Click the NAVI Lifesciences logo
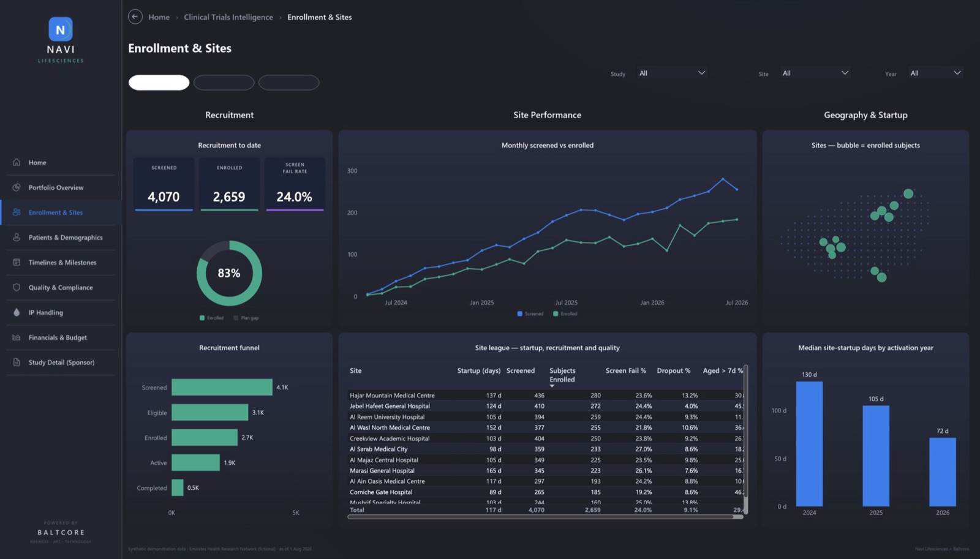 pyautogui.click(x=61, y=40)
